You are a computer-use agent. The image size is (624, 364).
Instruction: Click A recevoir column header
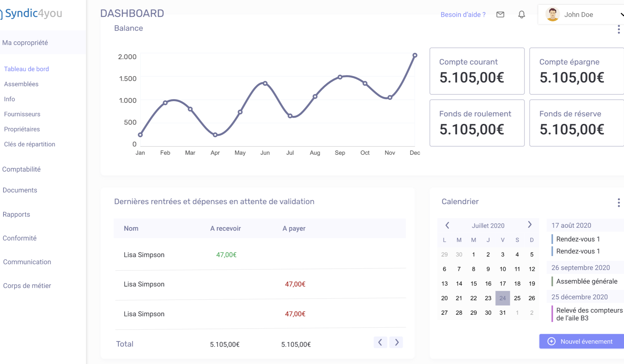coord(225,228)
